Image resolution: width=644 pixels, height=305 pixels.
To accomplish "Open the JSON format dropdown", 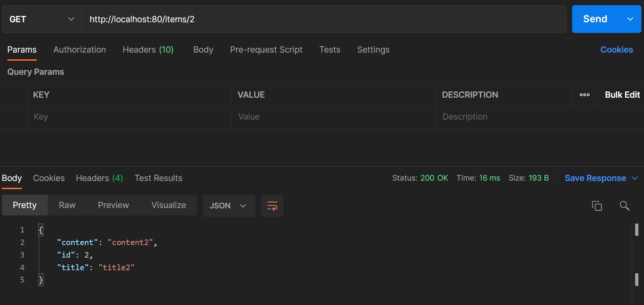I will pyautogui.click(x=229, y=205).
